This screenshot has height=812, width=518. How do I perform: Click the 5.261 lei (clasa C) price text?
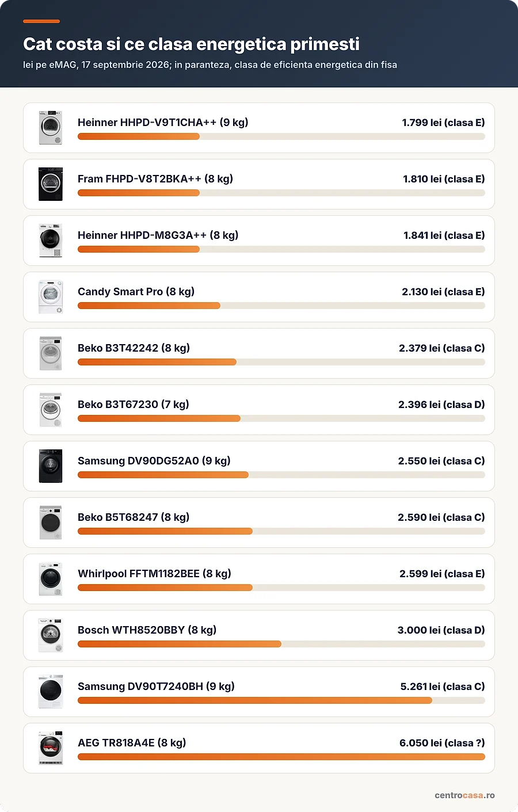pyautogui.click(x=443, y=687)
